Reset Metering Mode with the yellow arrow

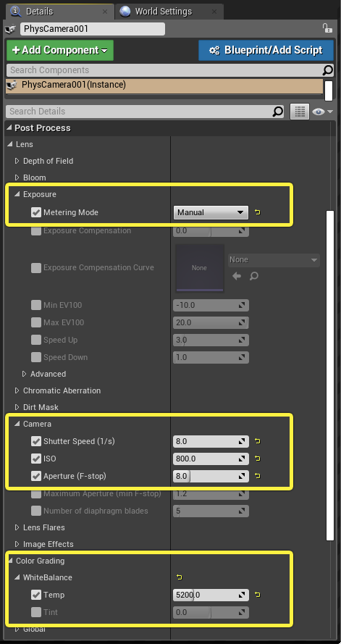[258, 212]
